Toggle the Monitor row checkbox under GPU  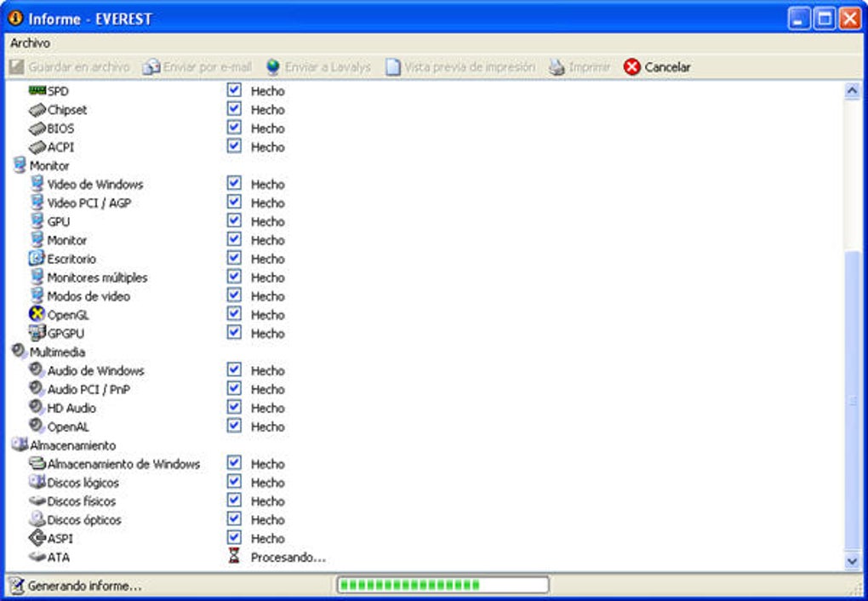234,238
